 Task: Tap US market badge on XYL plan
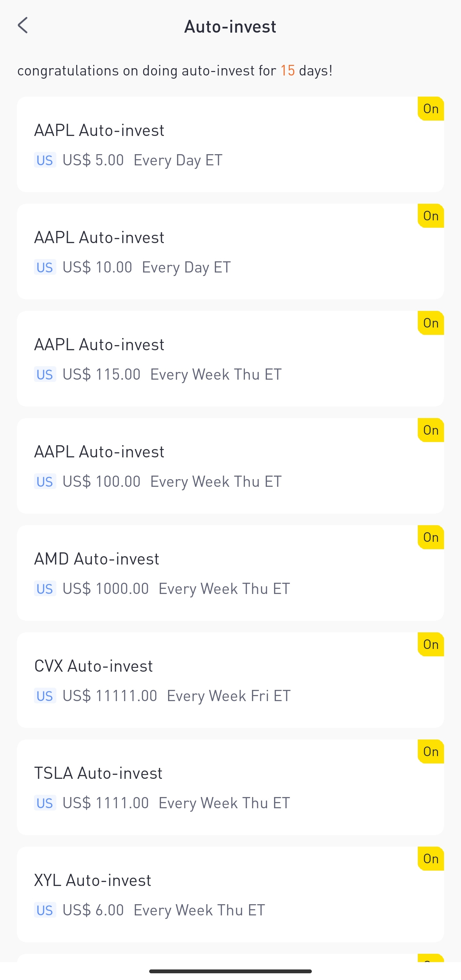tap(45, 910)
